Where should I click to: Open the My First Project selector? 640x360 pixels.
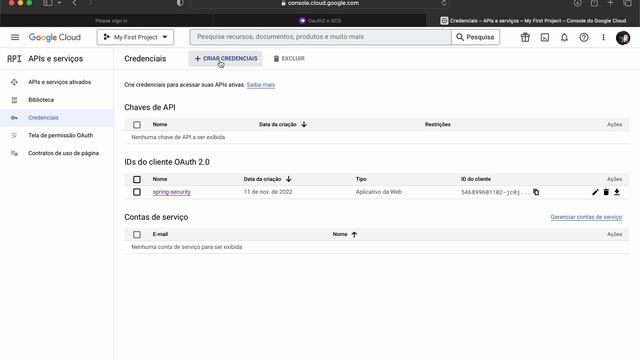[136, 37]
